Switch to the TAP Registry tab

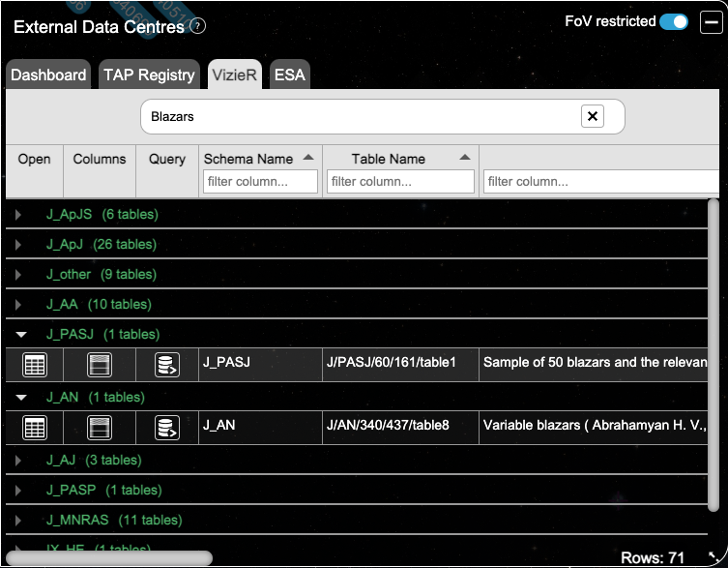pyautogui.click(x=149, y=75)
